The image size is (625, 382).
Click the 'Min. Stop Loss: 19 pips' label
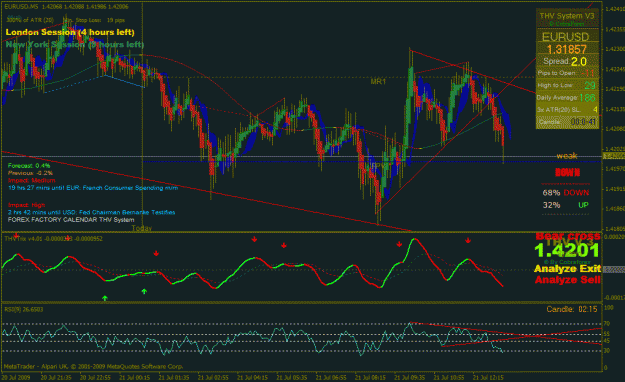[x=94, y=20]
